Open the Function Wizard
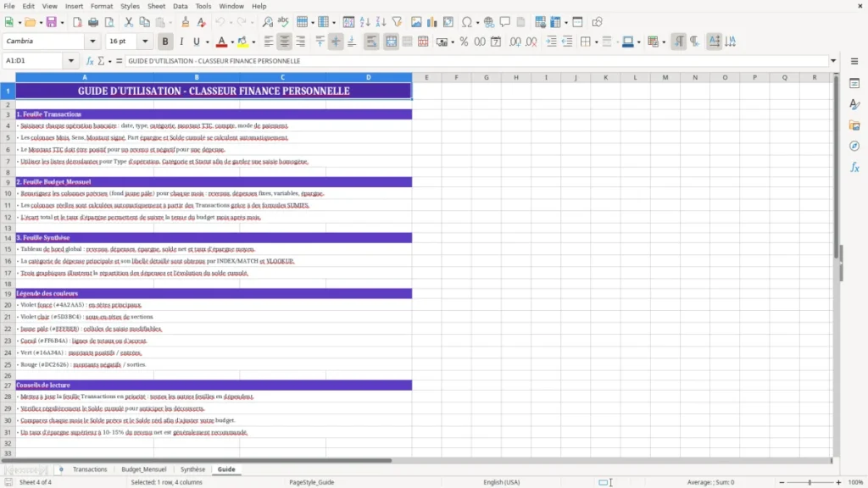The image size is (868, 488). pyautogui.click(x=90, y=61)
